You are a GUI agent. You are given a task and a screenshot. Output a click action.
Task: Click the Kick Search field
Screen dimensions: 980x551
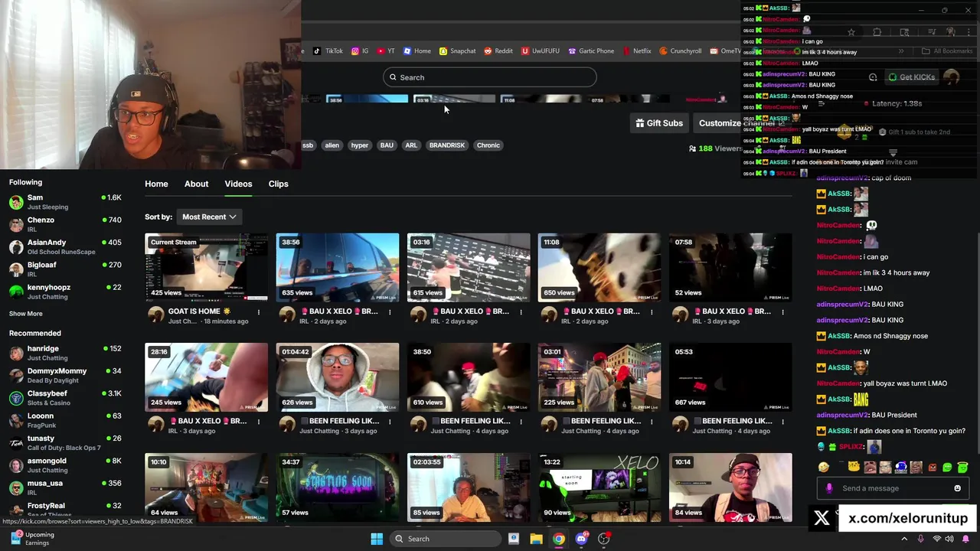point(490,77)
